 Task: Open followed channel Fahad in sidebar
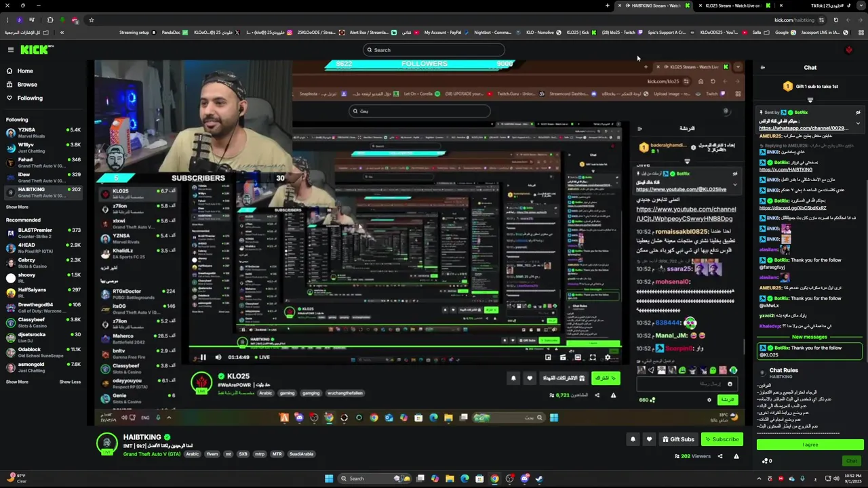coord(43,162)
